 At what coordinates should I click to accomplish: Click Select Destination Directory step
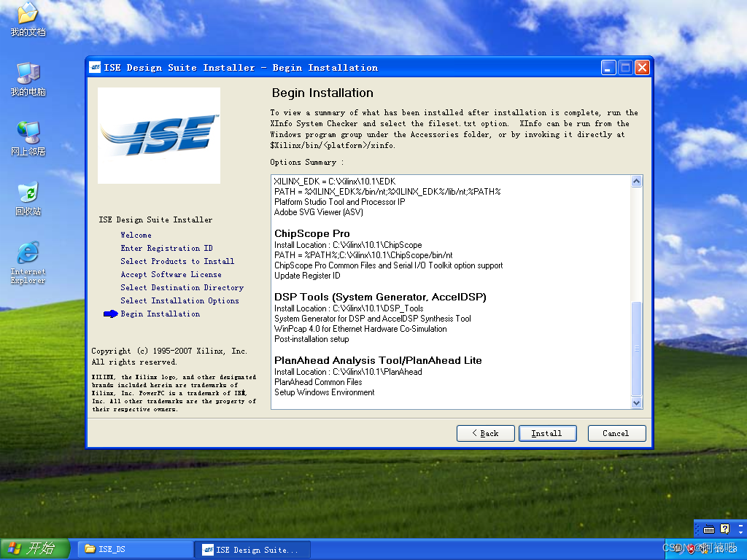(x=182, y=287)
